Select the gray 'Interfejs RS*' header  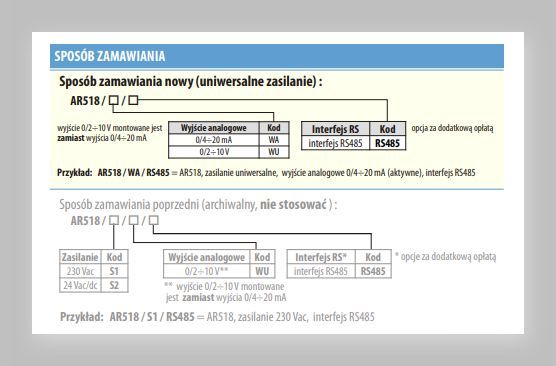321,257
